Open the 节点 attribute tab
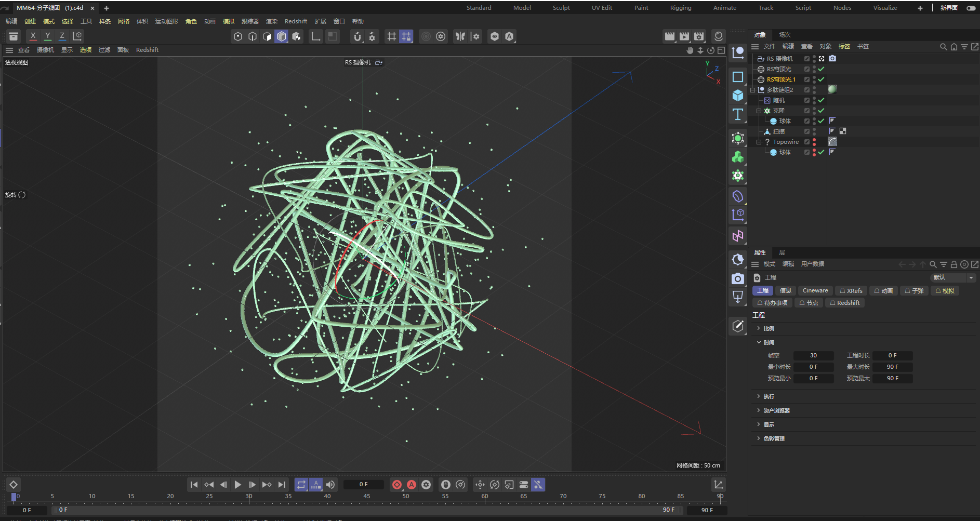The height and width of the screenshot is (521, 980). pyautogui.click(x=809, y=303)
